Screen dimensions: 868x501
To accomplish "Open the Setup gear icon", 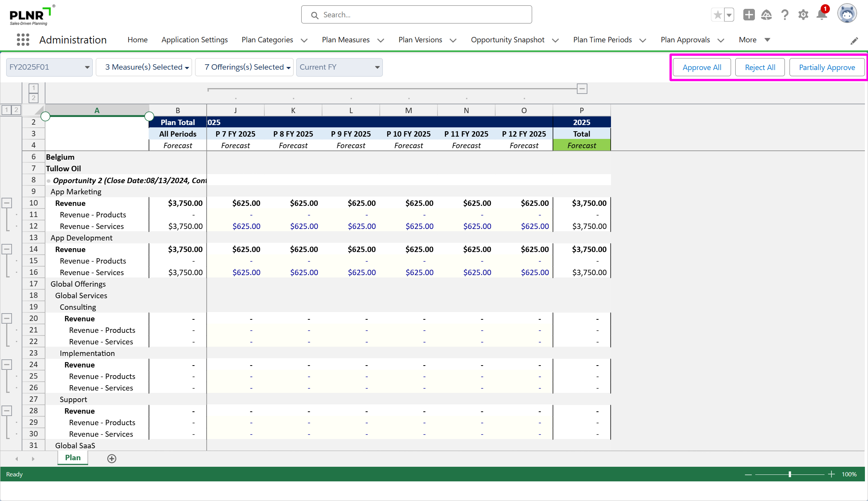I will 803,15.
